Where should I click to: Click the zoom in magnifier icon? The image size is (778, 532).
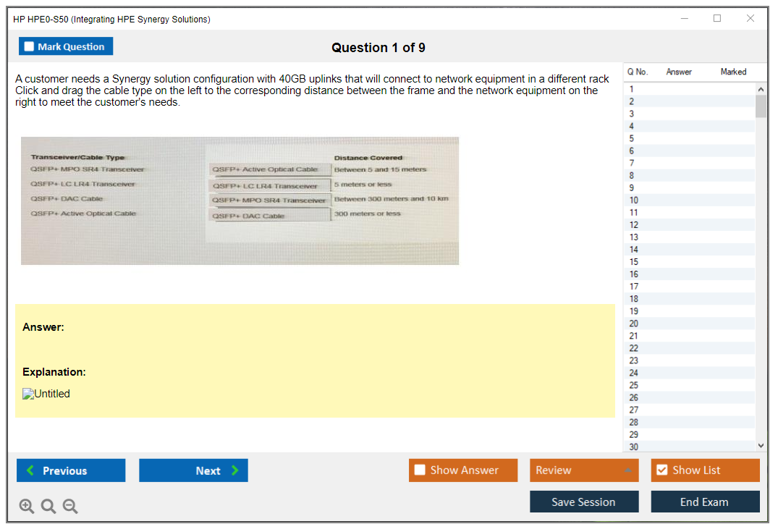(x=27, y=507)
